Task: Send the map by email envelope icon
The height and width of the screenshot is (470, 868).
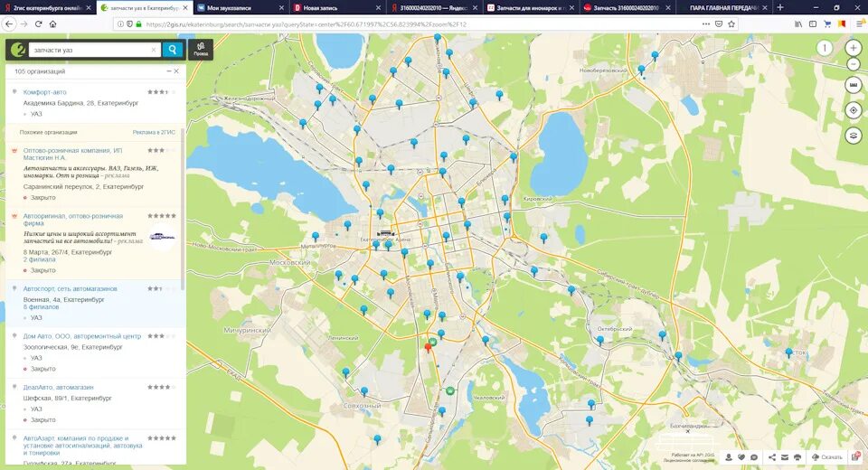Action: pos(785,457)
